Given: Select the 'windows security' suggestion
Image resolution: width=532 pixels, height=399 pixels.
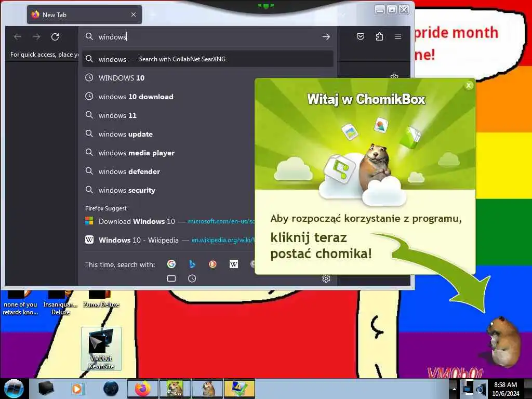Looking at the screenshot, I should tap(168, 190).
